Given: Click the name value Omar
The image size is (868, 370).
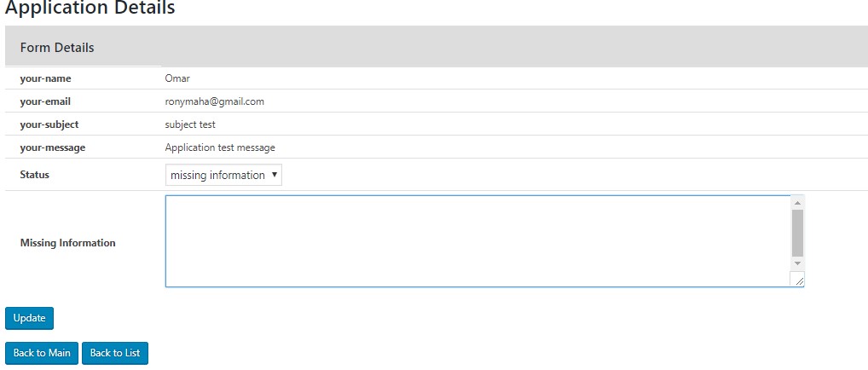Looking at the screenshot, I should (x=177, y=78).
